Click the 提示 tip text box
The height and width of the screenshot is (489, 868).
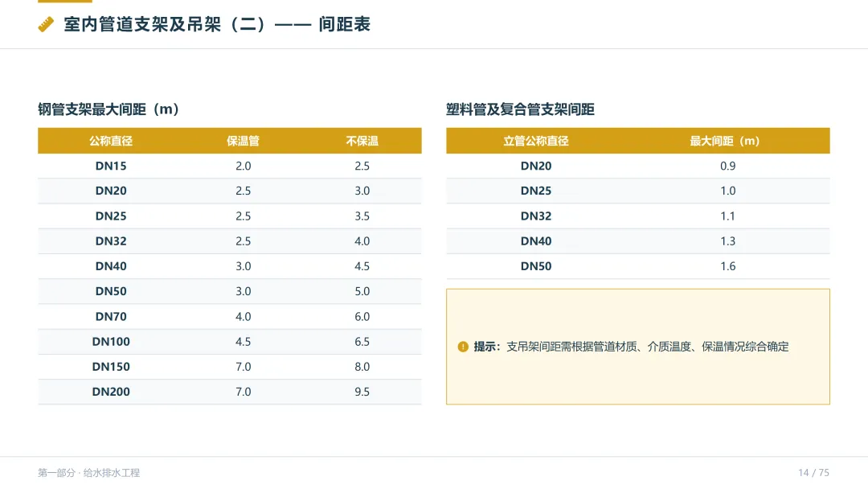637,347
